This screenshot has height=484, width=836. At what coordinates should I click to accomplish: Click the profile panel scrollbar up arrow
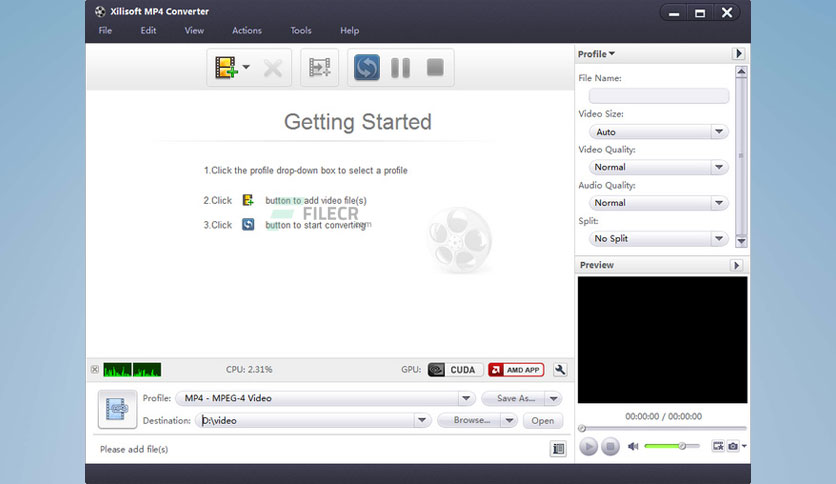(x=741, y=71)
